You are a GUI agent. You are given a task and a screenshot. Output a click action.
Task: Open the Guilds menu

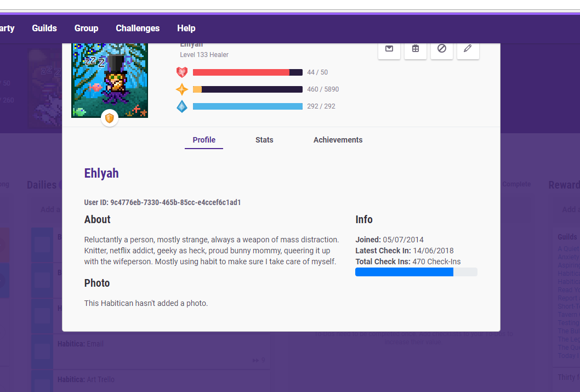tap(44, 28)
